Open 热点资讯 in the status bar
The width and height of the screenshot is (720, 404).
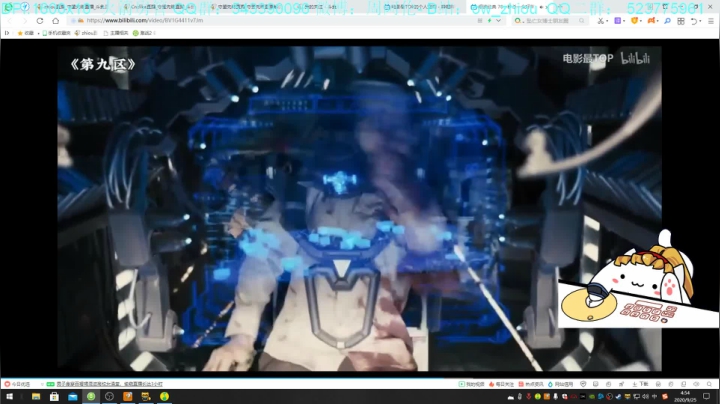(531, 384)
